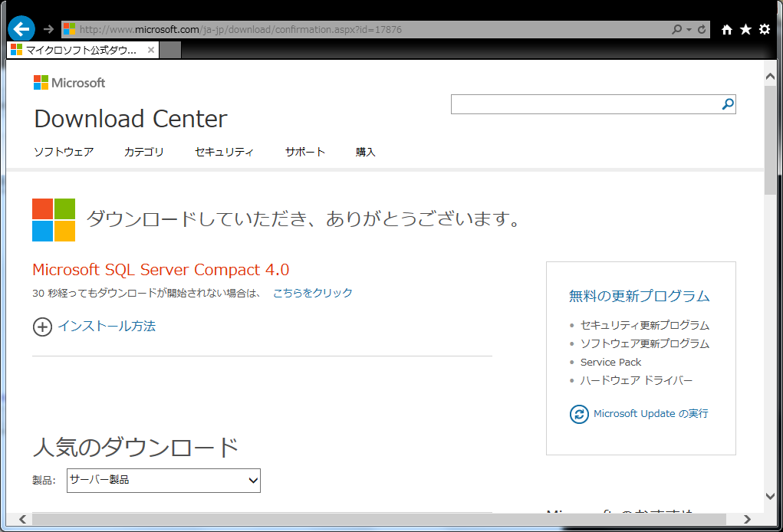Click the browser Back arrow button

point(21,29)
